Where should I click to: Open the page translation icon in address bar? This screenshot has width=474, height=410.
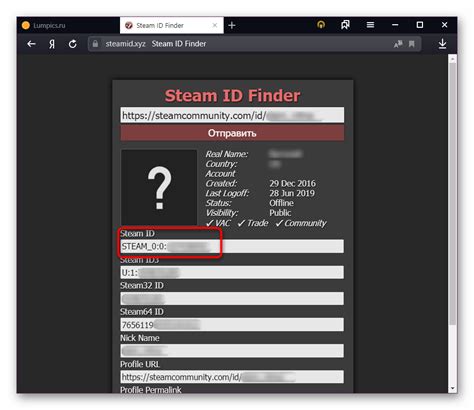coord(398,44)
